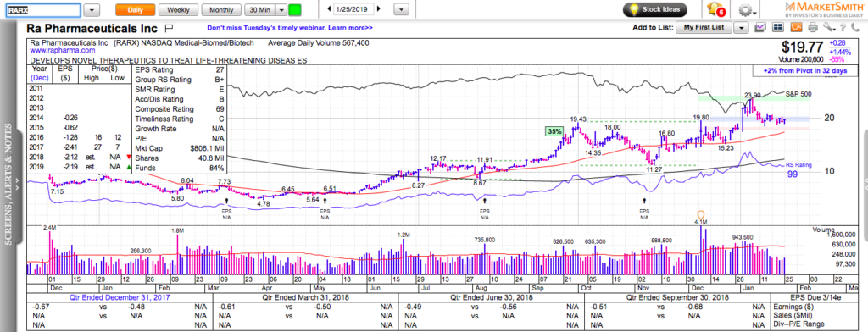Viewport: 868px width, 332px height.
Task: Open the Stock Ideas button
Action: (x=655, y=9)
